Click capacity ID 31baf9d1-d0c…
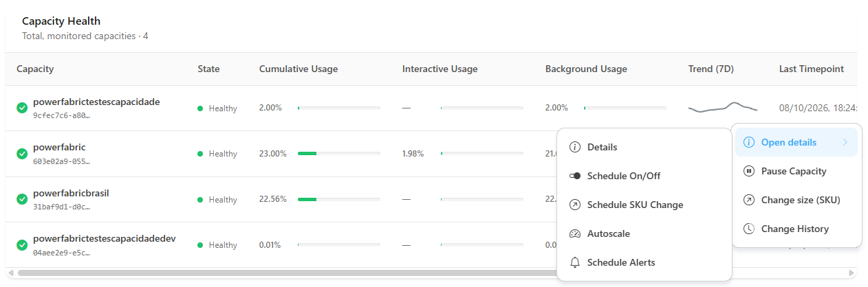Viewport: 868px width, 287px height. click(61, 207)
